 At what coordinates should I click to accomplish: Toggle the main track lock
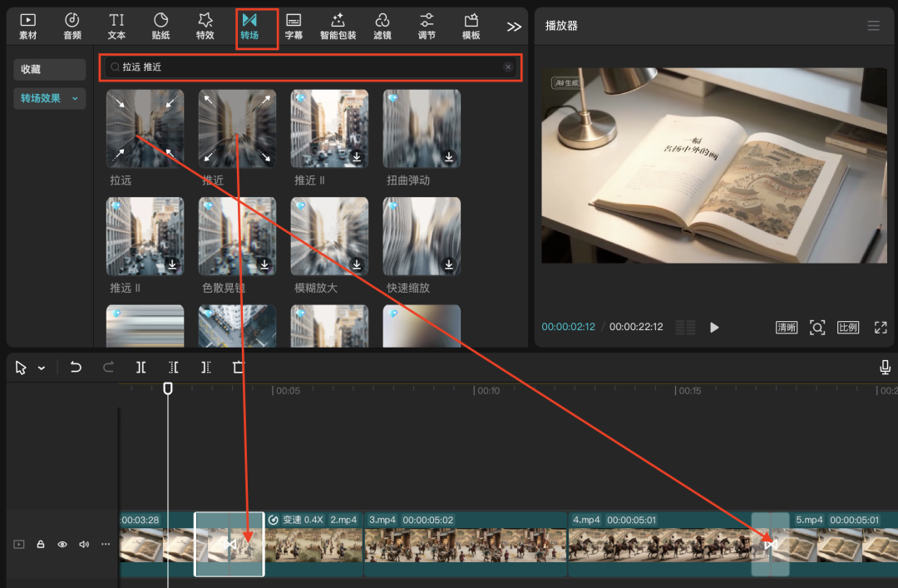41,544
